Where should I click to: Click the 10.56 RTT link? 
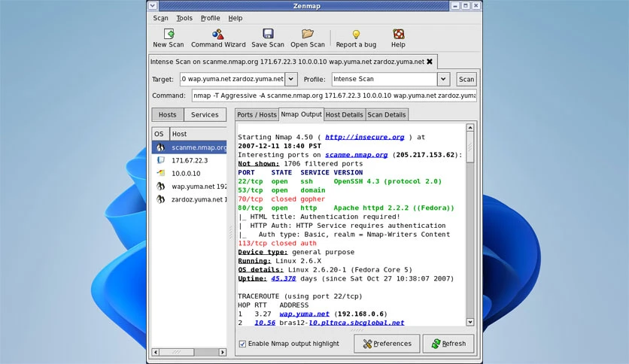[265, 323]
